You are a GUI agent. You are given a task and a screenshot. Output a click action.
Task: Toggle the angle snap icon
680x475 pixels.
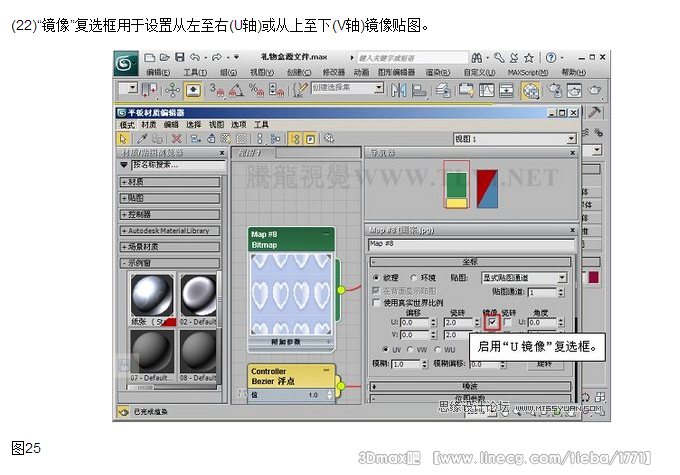tap(236, 90)
